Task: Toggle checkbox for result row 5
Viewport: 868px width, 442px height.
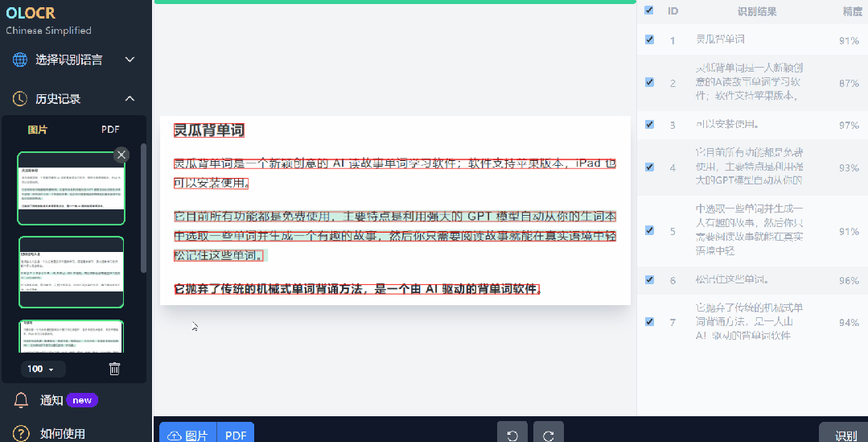Action: [x=649, y=230]
